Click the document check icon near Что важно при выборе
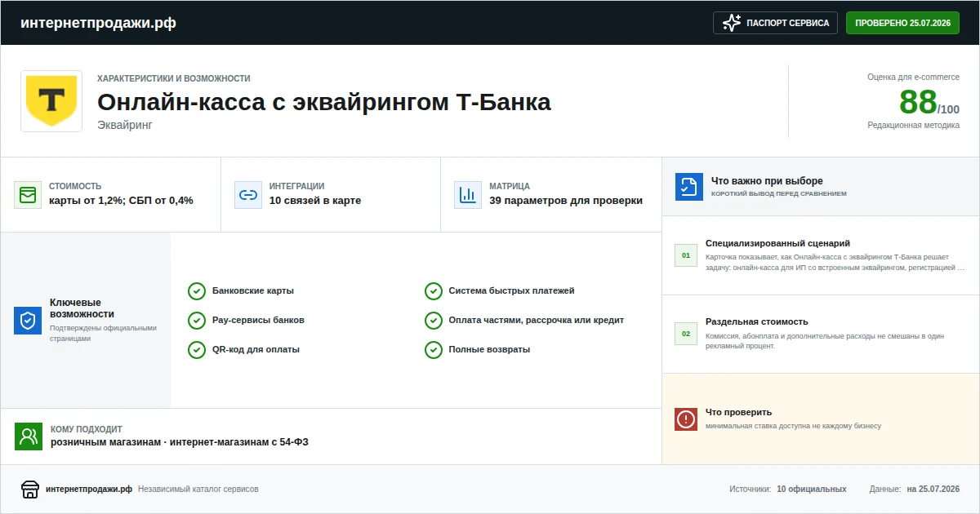The image size is (980, 514). (x=688, y=187)
